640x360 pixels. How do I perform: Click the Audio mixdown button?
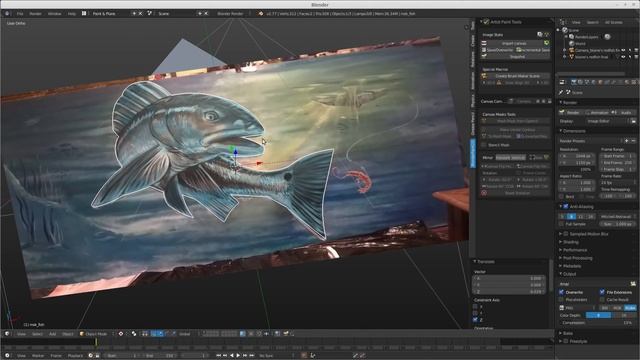point(624,112)
